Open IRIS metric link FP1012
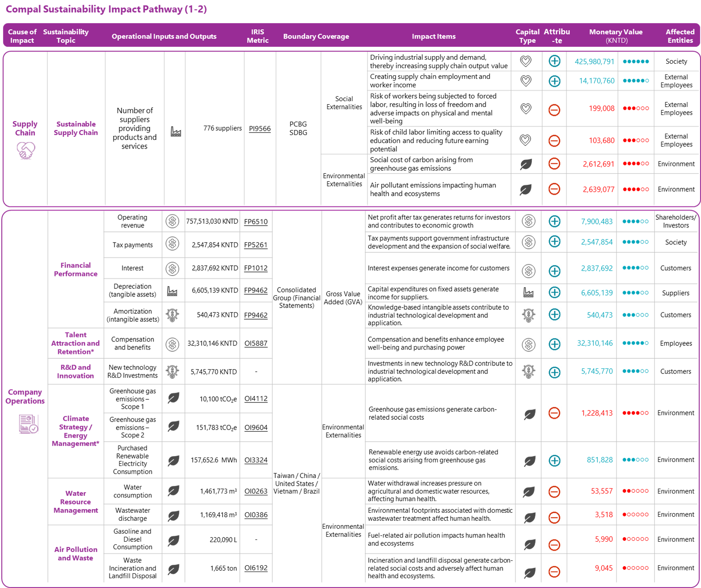The image size is (701, 588). (x=256, y=268)
